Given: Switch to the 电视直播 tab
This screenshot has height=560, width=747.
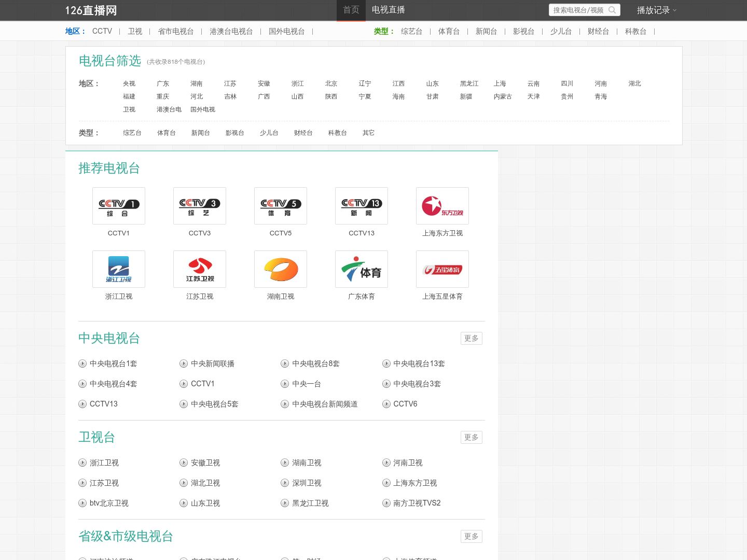Looking at the screenshot, I should click(x=389, y=10).
